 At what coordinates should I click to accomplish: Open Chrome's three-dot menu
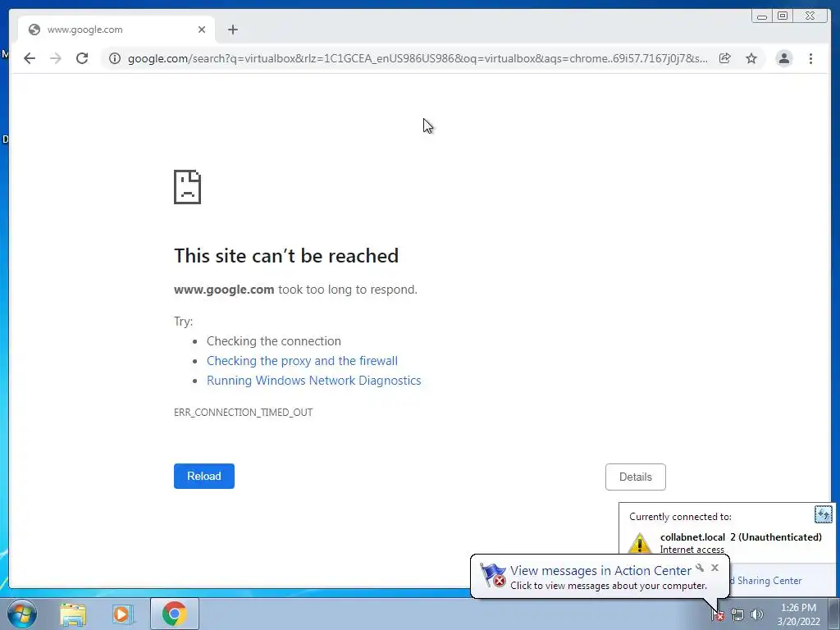pyautogui.click(x=810, y=58)
